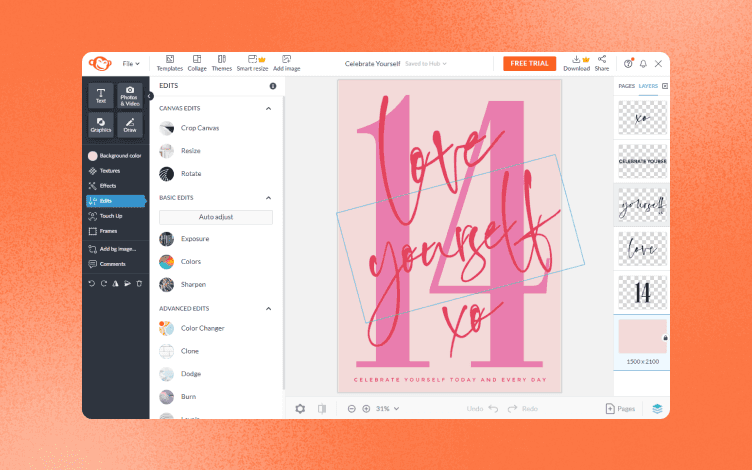Open the Graphics tool
The width and height of the screenshot is (752, 470).
click(x=101, y=125)
